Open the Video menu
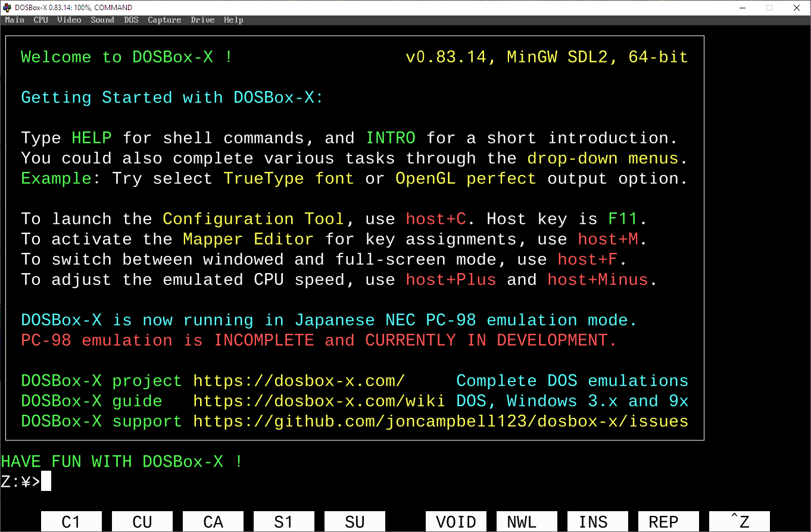 [x=70, y=20]
